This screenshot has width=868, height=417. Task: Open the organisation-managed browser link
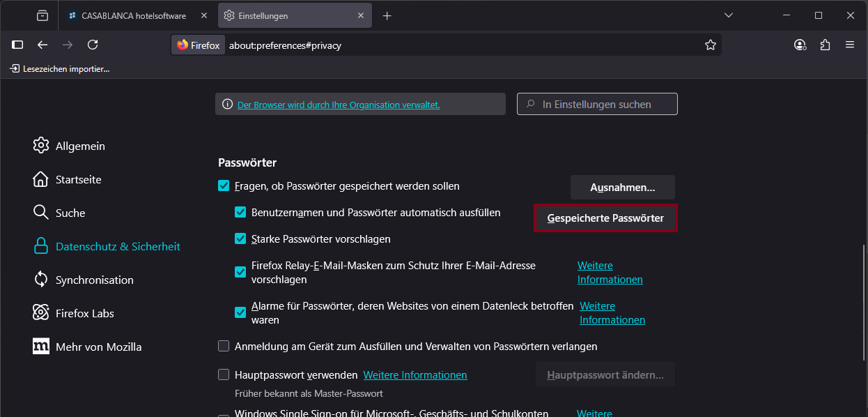coord(339,105)
